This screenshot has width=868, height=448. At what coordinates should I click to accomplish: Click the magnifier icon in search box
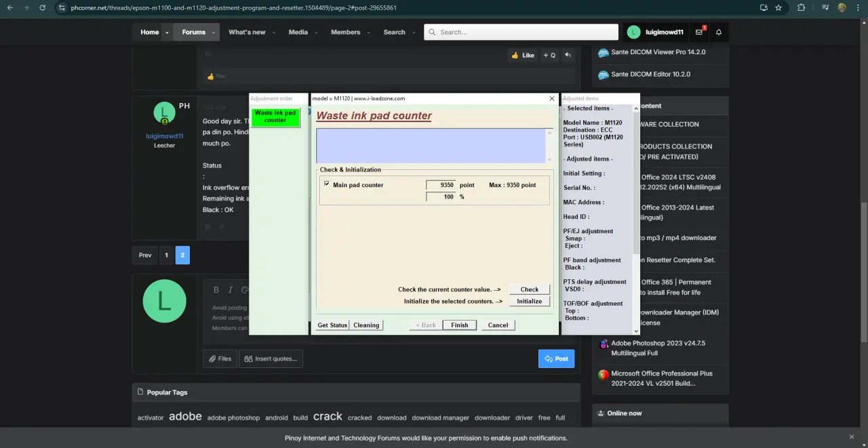point(432,32)
